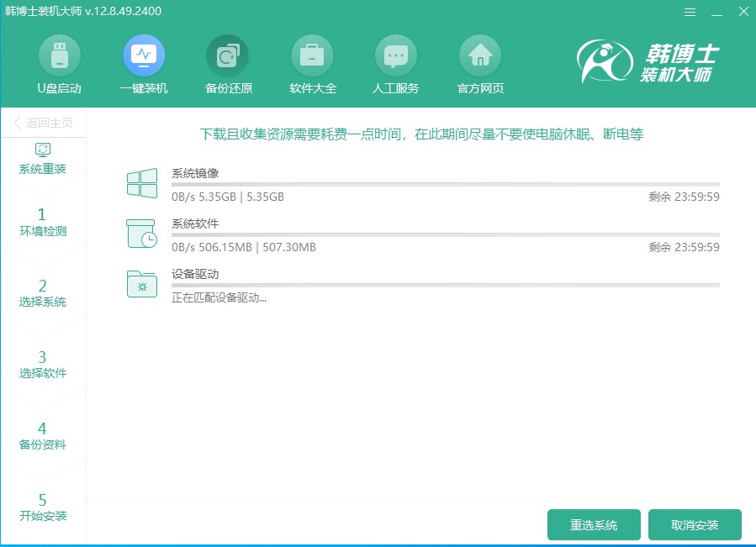Select the 一键装机 icon

coord(144,63)
